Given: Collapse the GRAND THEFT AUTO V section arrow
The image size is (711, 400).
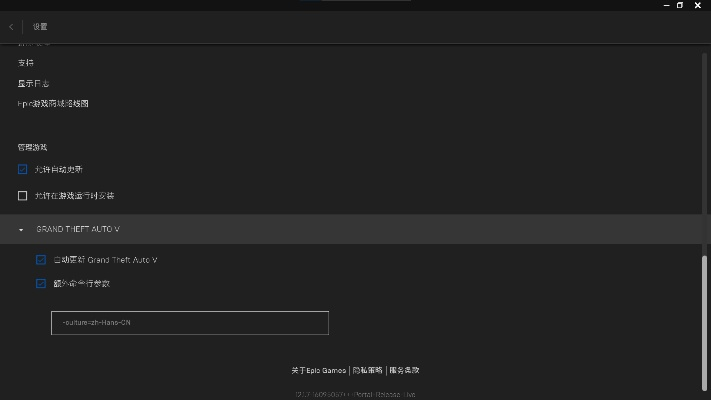Looking at the screenshot, I should [21, 230].
